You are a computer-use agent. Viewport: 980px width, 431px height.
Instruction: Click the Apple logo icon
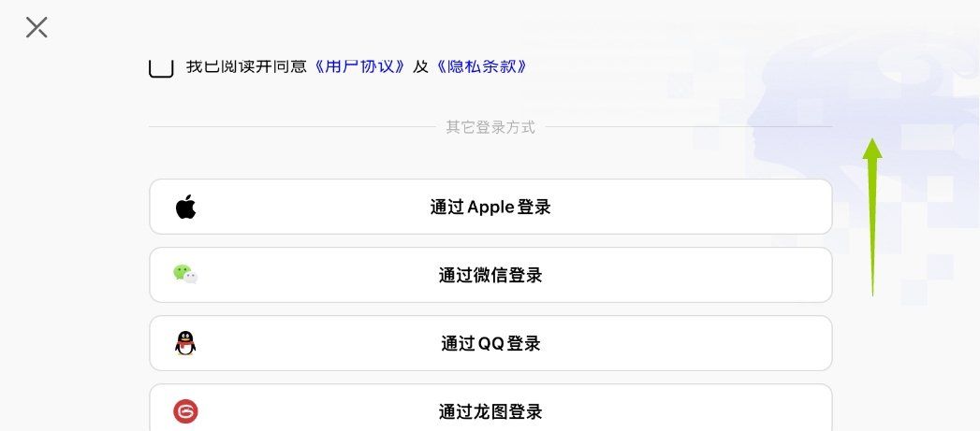coord(185,207)
